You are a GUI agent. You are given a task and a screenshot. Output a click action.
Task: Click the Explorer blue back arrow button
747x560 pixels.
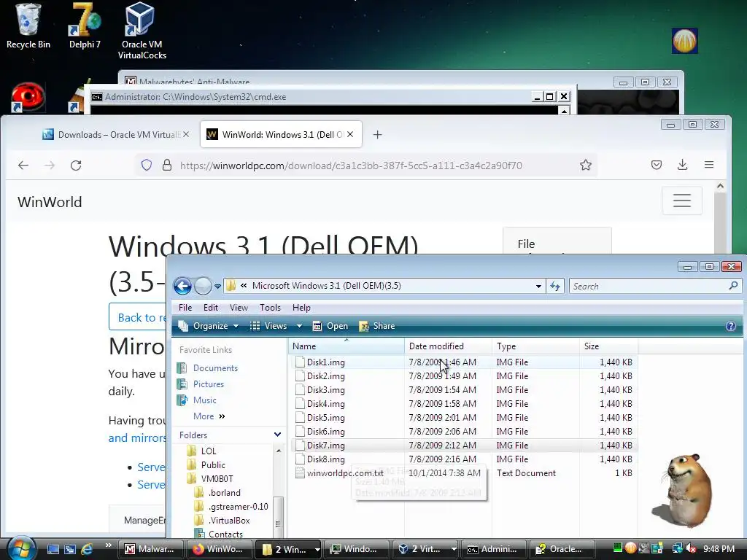[182, 286]
